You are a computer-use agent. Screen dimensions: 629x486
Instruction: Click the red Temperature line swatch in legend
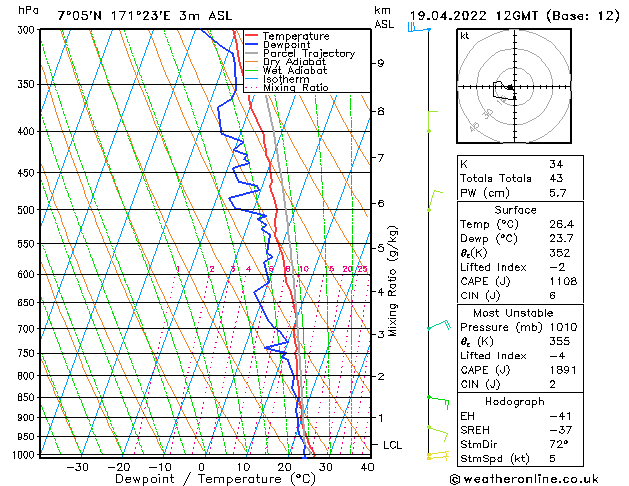click(251, 36)
